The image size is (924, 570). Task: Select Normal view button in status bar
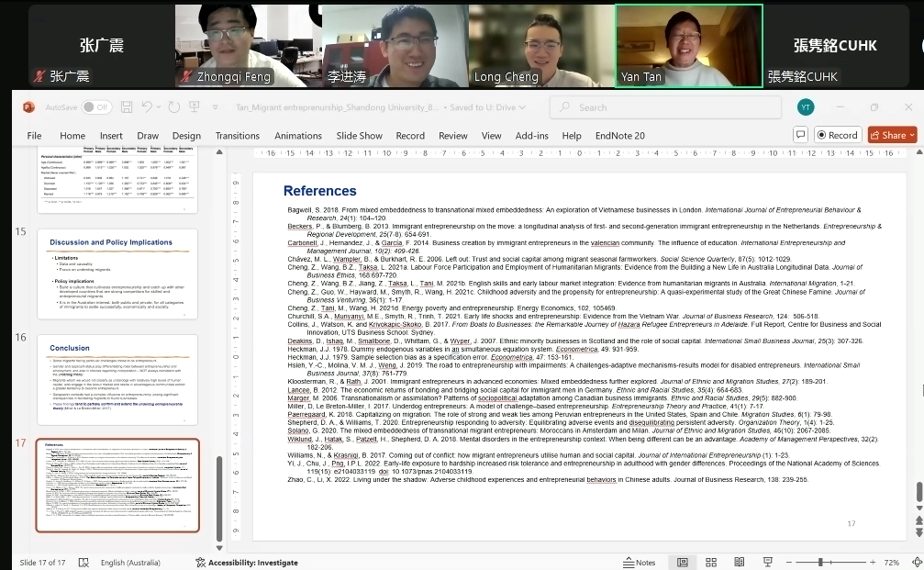click(682, 562)
